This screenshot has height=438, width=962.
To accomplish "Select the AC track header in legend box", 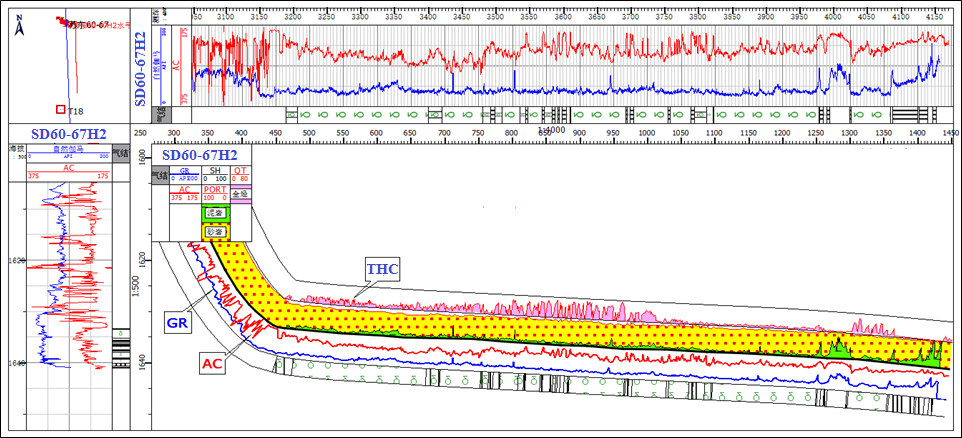I will click(x=184, y=194).
